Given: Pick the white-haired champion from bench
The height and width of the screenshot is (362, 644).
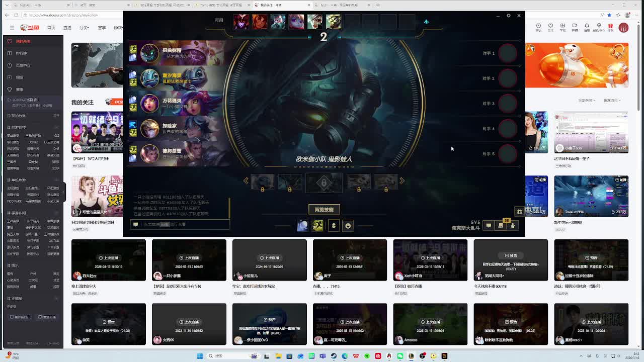Looking at the screenshot, I should click(314, 22).
